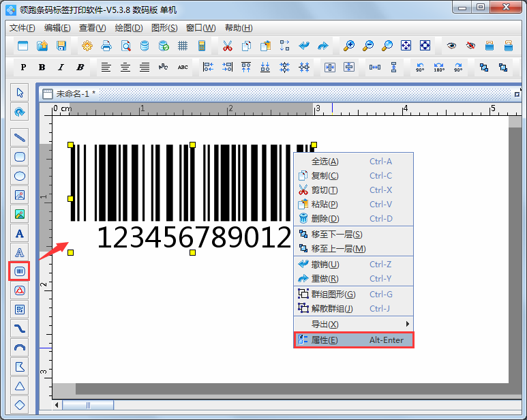Click the scissors cut icon in toolbar
This screenshot has width=527, height=420.
pyautogui.click(x=227, y=46)
